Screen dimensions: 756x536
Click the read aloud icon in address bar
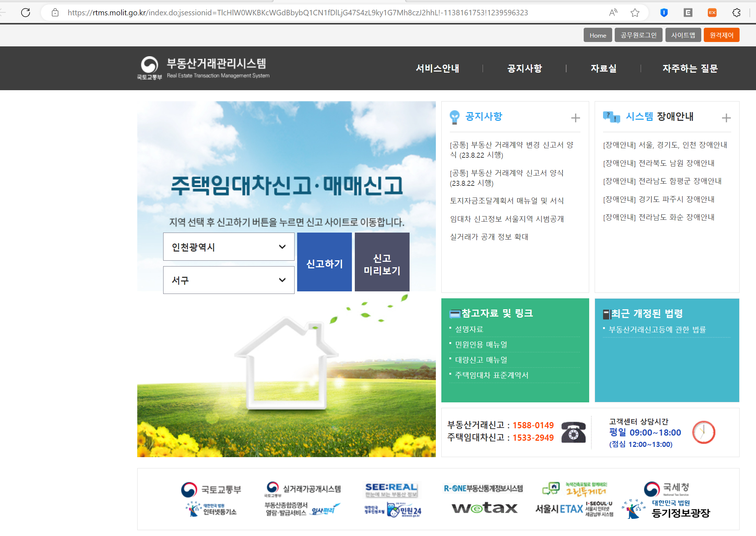click(613, 13)
